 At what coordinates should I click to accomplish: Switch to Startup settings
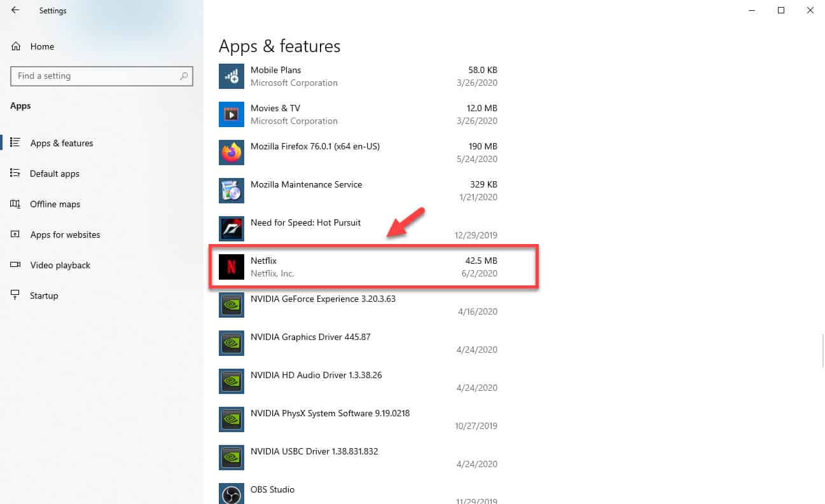point(102,296)
